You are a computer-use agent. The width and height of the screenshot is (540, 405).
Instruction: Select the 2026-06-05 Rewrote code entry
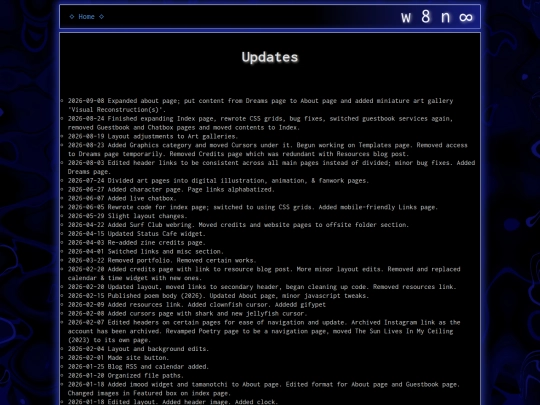(x=252, y=207)
